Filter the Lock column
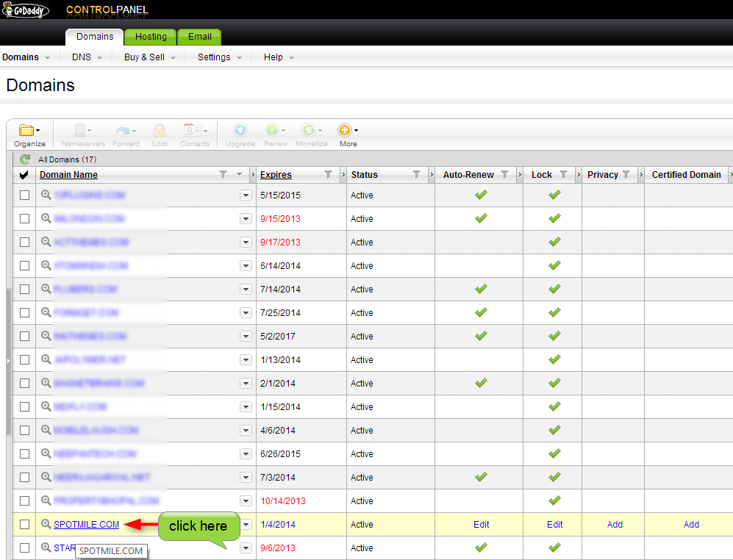 563,174
